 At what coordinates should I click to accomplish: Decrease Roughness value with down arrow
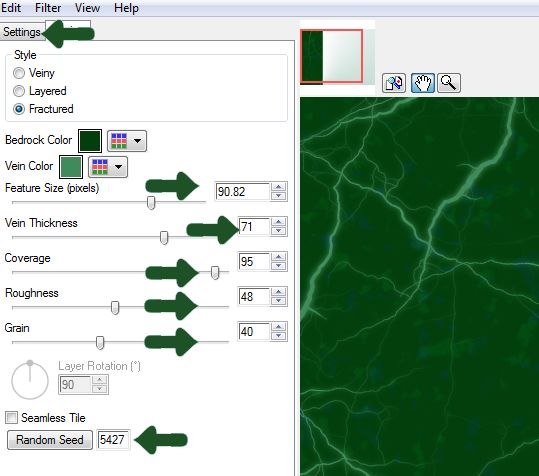(x=278, y=301)
